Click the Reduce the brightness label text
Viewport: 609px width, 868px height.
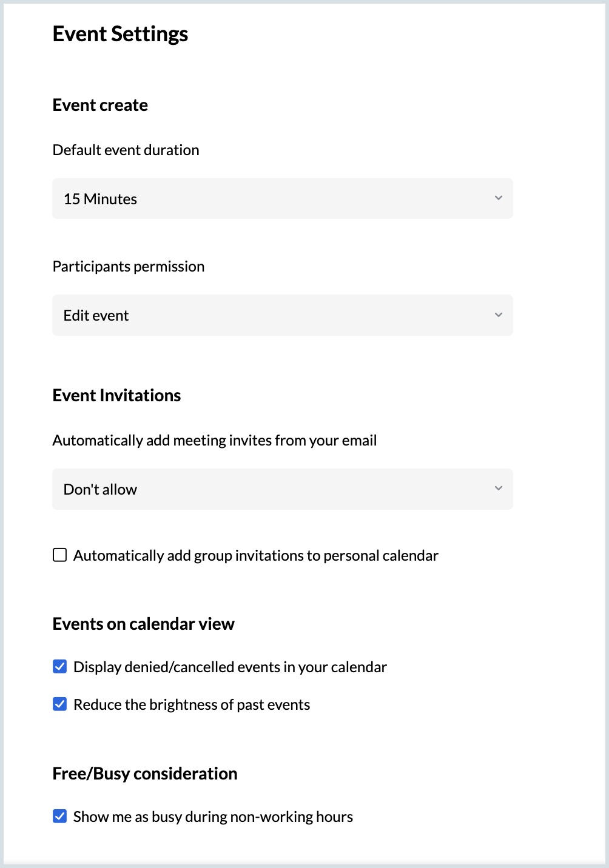(x=192, y=704)
